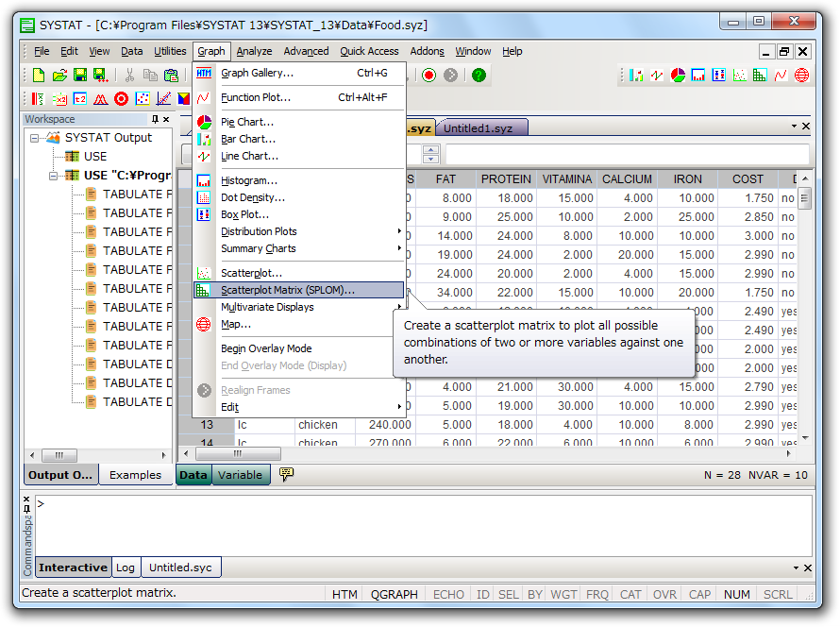Image resolution: width=840 pixels, height=627 pixels.
Task: Click the SPLOM icon in right toolbar
Action: coord(760,76)
